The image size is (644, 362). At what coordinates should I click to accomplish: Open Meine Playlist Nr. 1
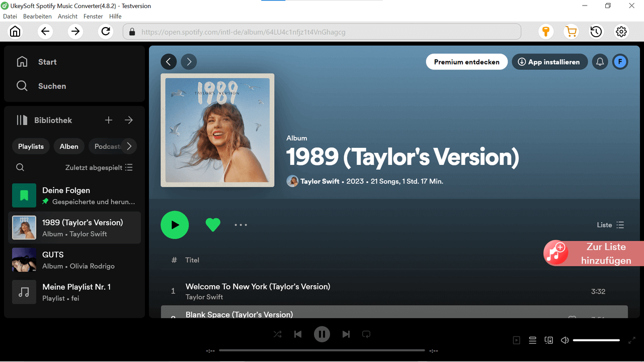tap(74, 292)
